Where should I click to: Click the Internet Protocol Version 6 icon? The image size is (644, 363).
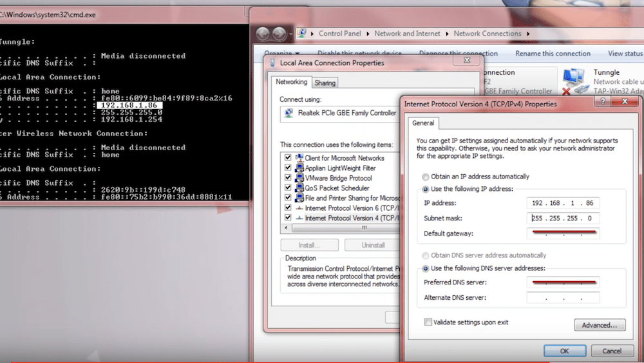click(x=299, y=208)
